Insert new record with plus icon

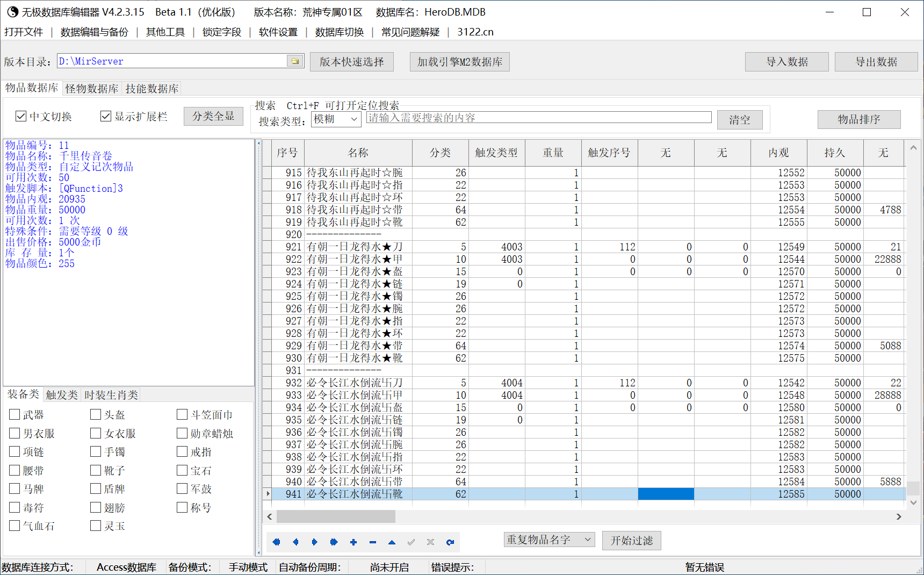353,542
